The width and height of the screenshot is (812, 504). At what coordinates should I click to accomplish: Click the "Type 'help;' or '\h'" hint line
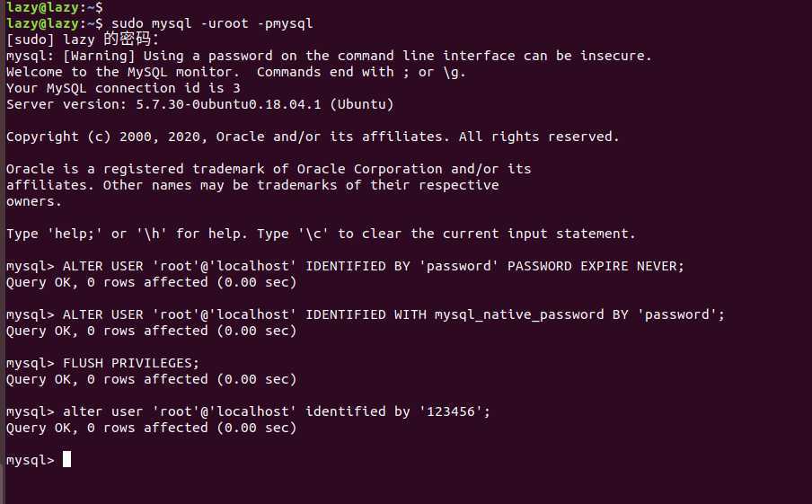point(321,234)
